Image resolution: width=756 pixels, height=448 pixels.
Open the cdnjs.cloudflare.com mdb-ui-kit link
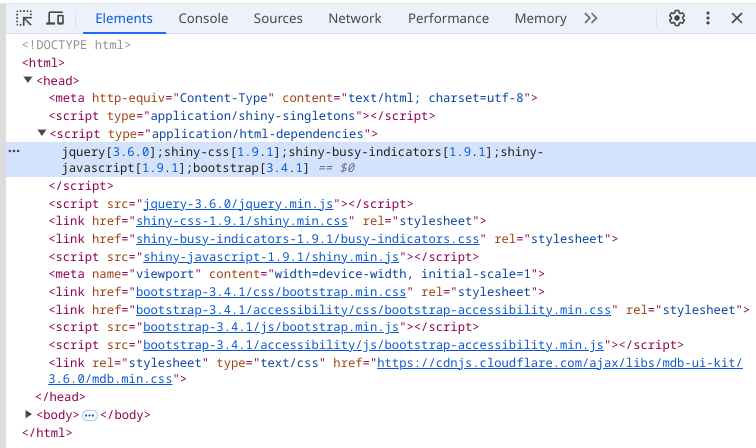[x=559, y=363]
